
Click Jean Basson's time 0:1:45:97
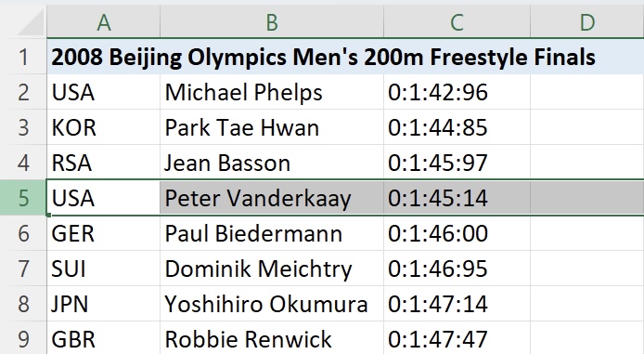(x=457, y=163)
